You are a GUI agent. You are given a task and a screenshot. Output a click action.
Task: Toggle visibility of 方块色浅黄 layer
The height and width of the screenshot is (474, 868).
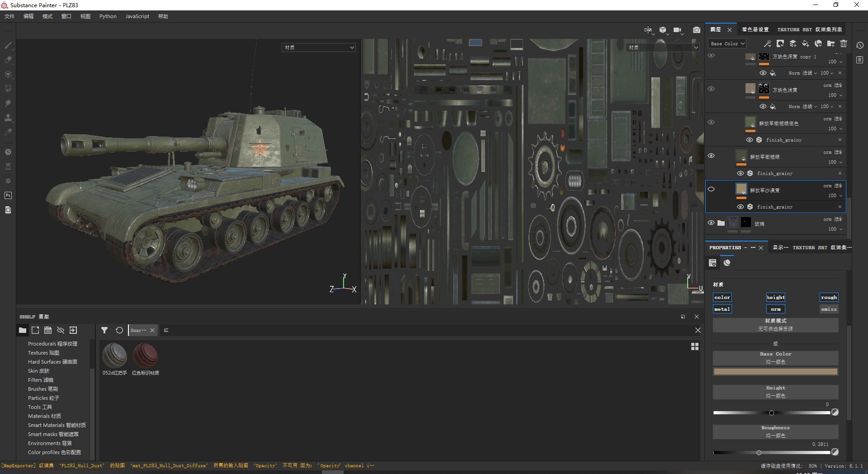[x=711, y=89]
